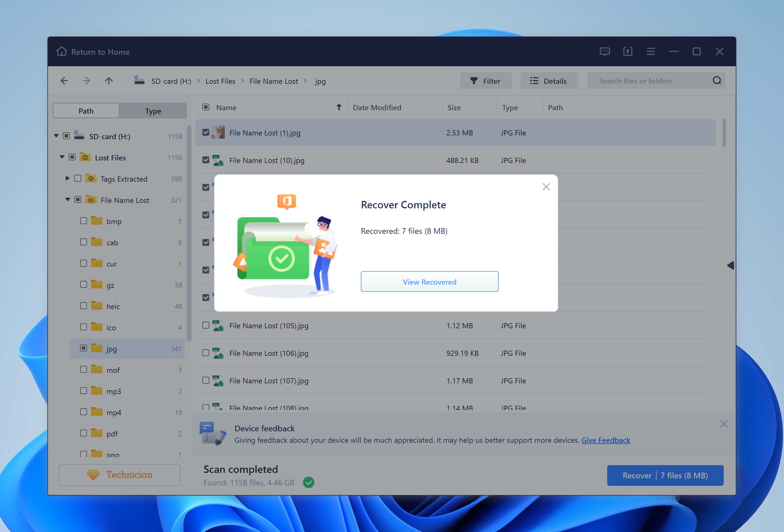Open the Give Feedback link
Screen dimensions: 784x532
[605, 440]
